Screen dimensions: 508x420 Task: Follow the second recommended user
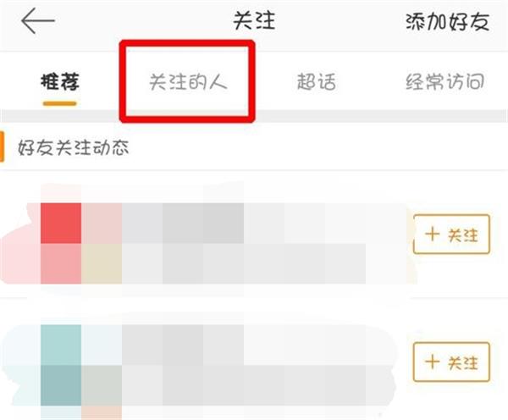coord(451,362)
